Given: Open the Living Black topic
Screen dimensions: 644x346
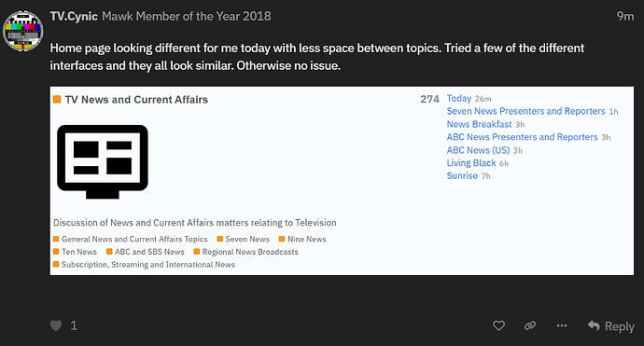Looking at the screenshot, I should pyautogui.click(x=471, y=163).
